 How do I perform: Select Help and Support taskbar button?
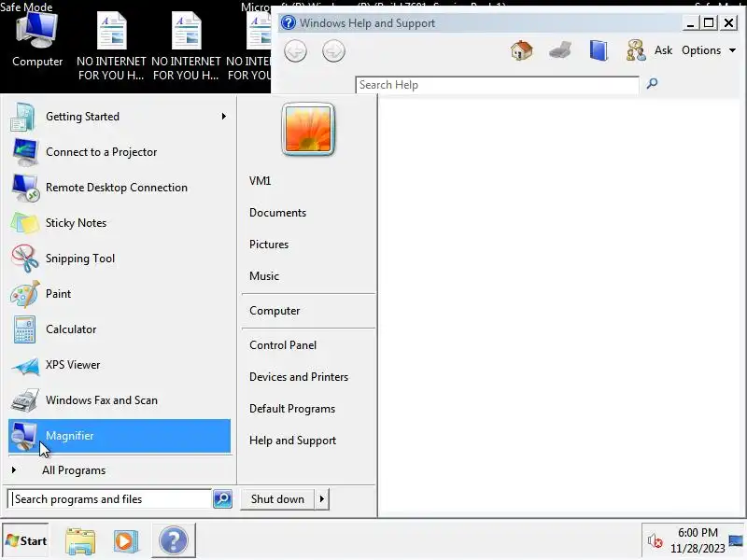174,540
